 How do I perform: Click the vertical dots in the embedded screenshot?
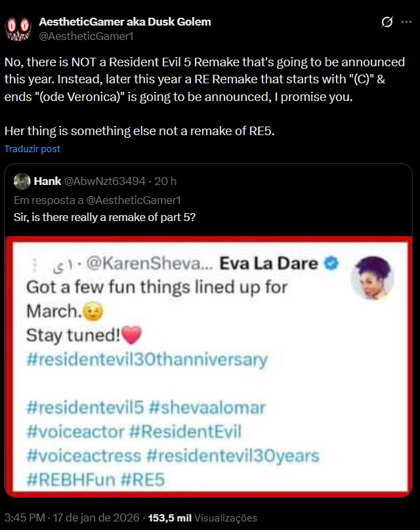tap(31, 264)
